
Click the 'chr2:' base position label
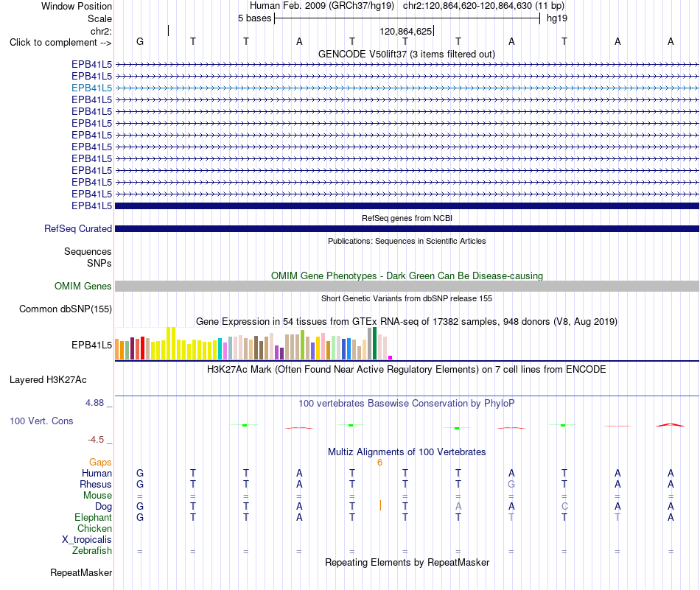[101, 31]
